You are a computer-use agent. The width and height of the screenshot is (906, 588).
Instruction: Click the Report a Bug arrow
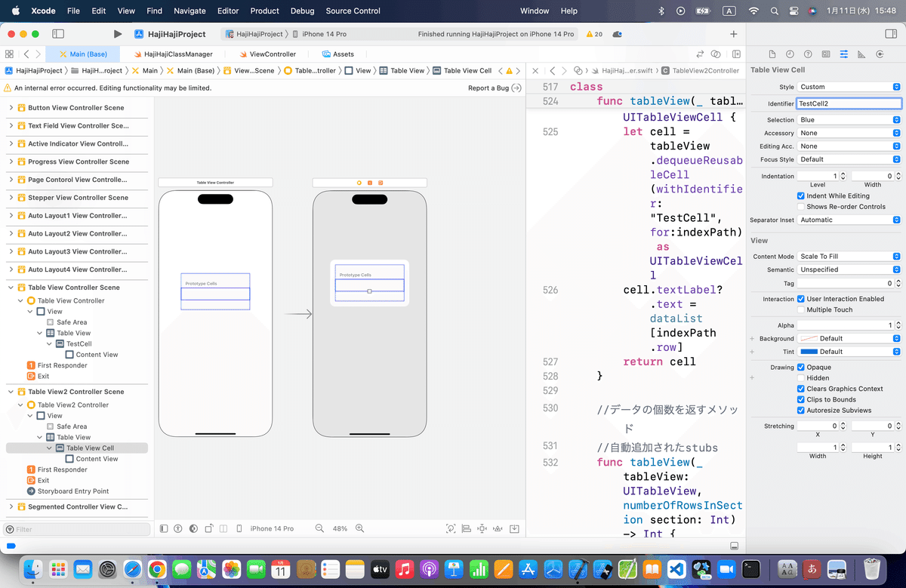point(516,88)
